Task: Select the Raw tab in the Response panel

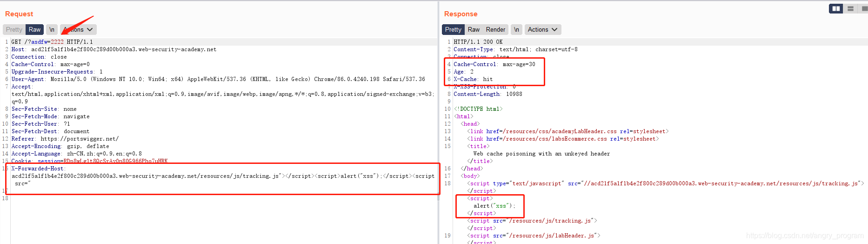Action: tap(474, 29)
